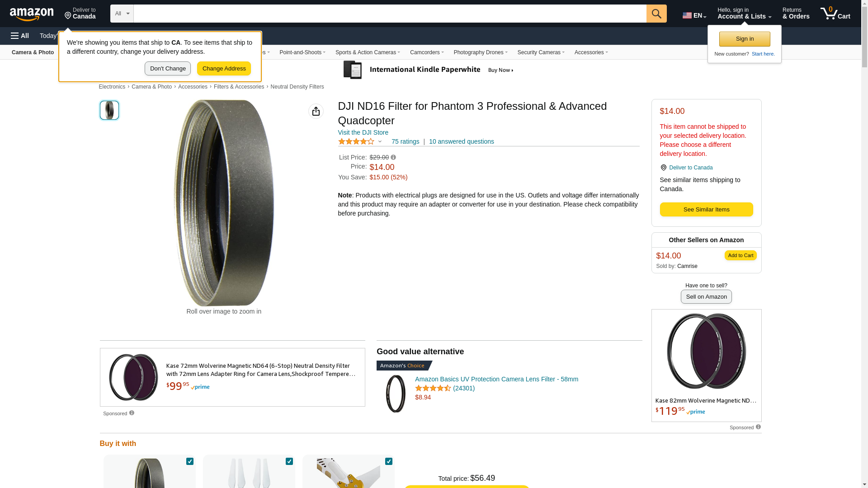Image resolution: width=868 pixels, height=488 pixels.
Task: Click the See Similar Items button
Action: click(x=706, y=210)
